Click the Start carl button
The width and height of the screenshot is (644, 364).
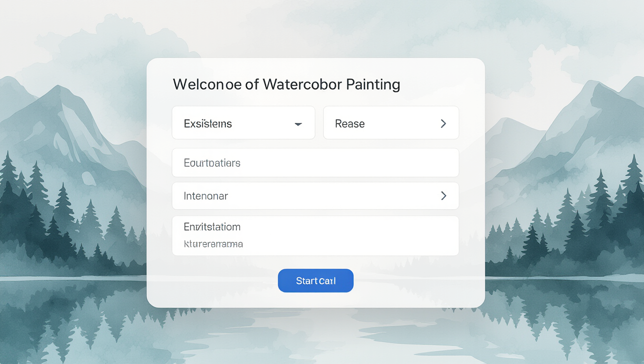click(316, 281)
